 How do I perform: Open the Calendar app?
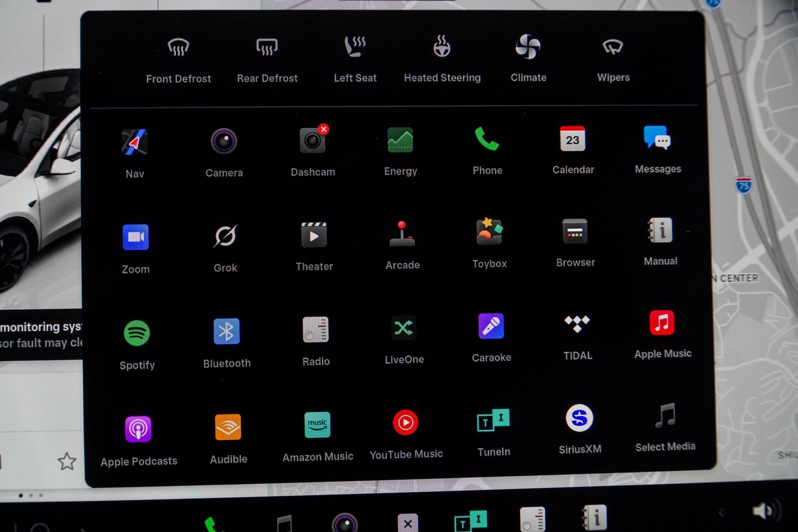coord(573,139)
